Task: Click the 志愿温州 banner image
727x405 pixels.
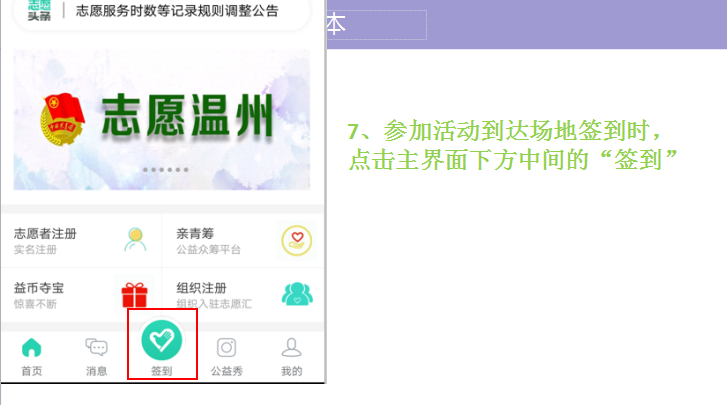Action: pos(162,120)
